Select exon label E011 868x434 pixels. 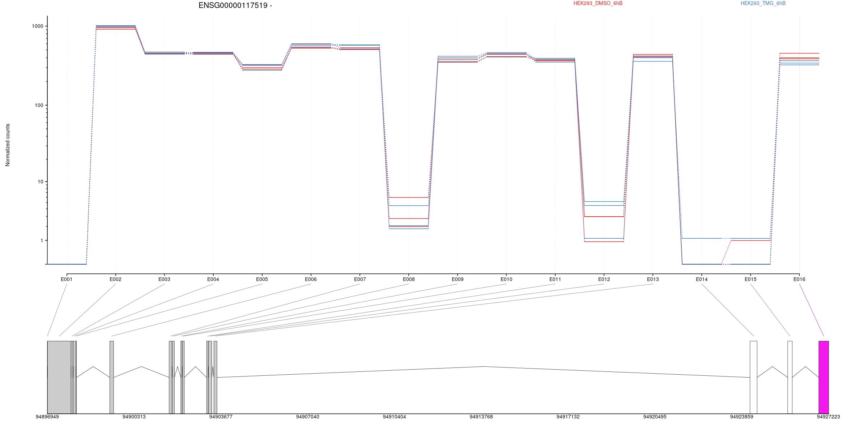tap(555, 279)
